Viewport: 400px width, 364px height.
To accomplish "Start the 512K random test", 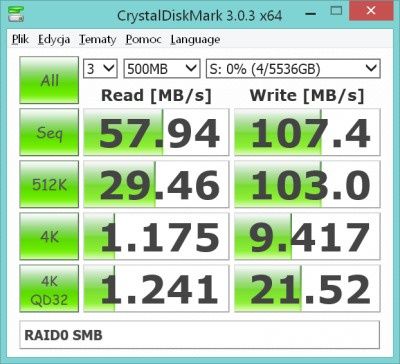I will coord(49,184).
